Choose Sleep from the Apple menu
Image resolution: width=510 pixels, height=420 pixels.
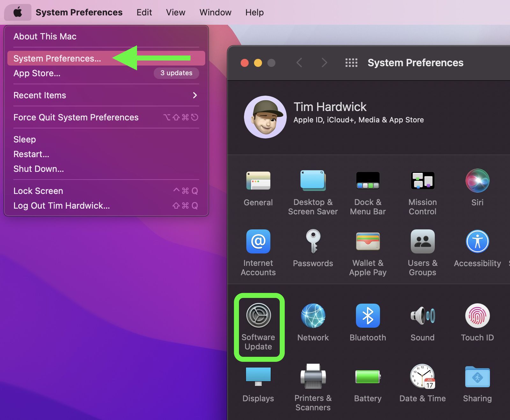106,139
